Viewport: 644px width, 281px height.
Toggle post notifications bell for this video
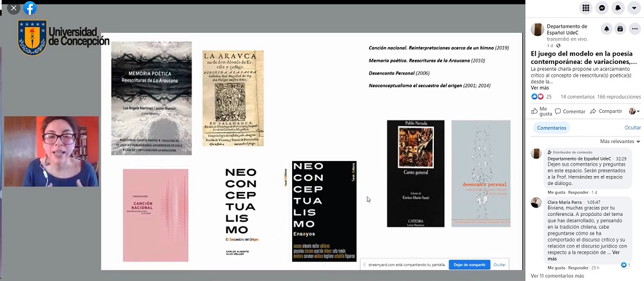(607, 29)
